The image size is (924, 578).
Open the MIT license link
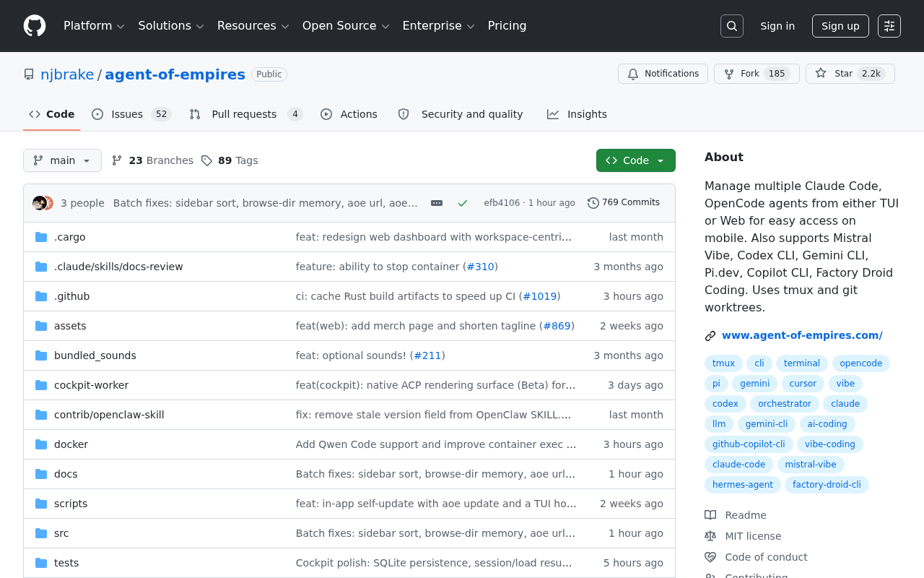[x=753, y=536]
